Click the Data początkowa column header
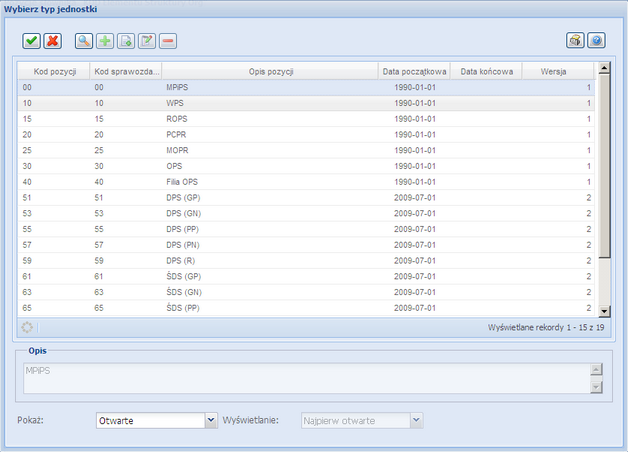Image resolution: width=628 pixels, height=452 pixels. (x=413, y=72)
